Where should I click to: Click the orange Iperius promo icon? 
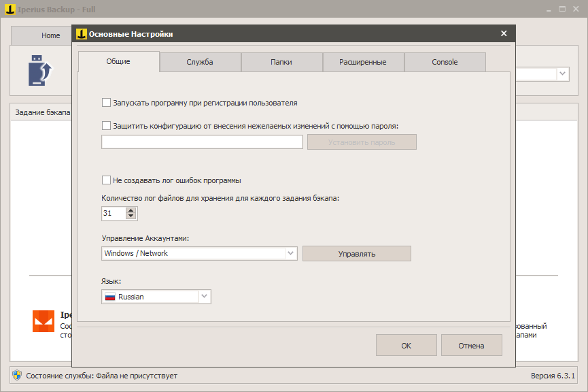(44, 321)
